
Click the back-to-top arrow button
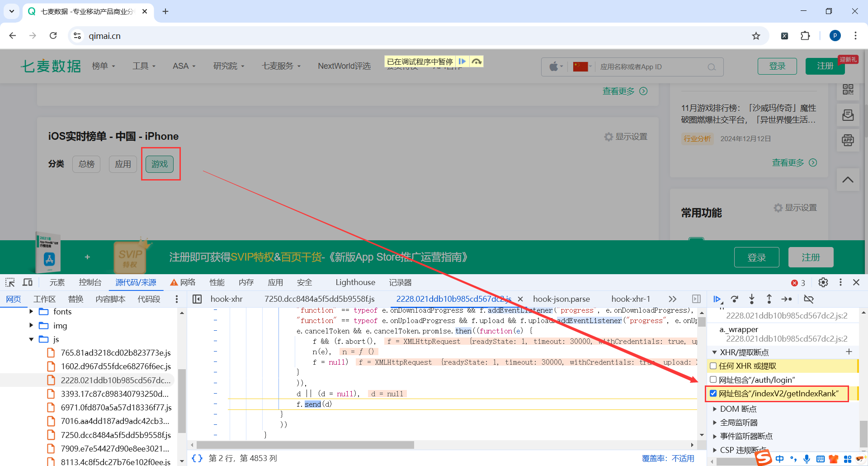(x=848, y=180)
